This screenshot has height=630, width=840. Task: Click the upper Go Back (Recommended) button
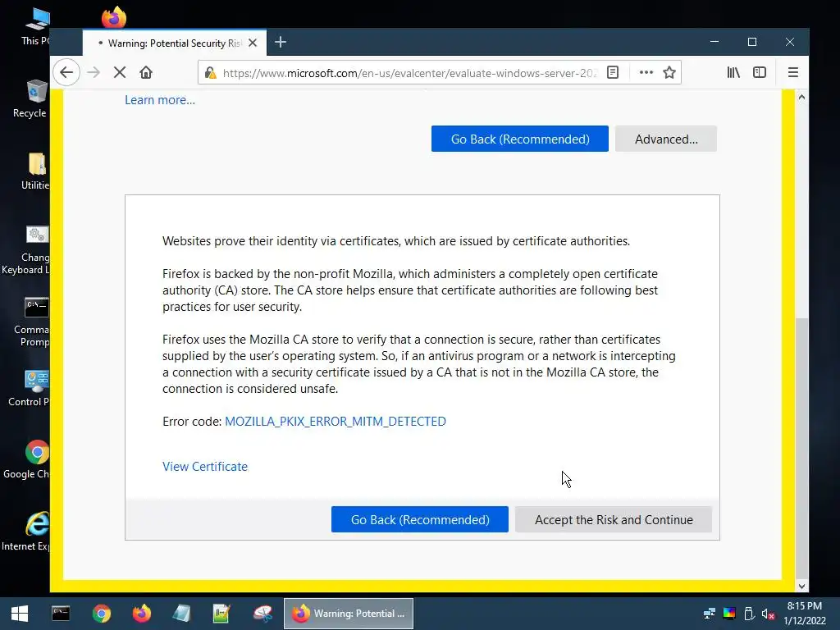[519, 139]
